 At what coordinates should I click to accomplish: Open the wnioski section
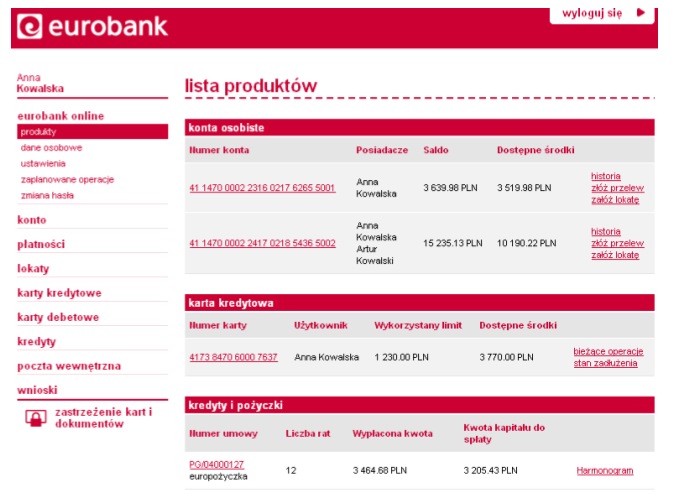37,390
